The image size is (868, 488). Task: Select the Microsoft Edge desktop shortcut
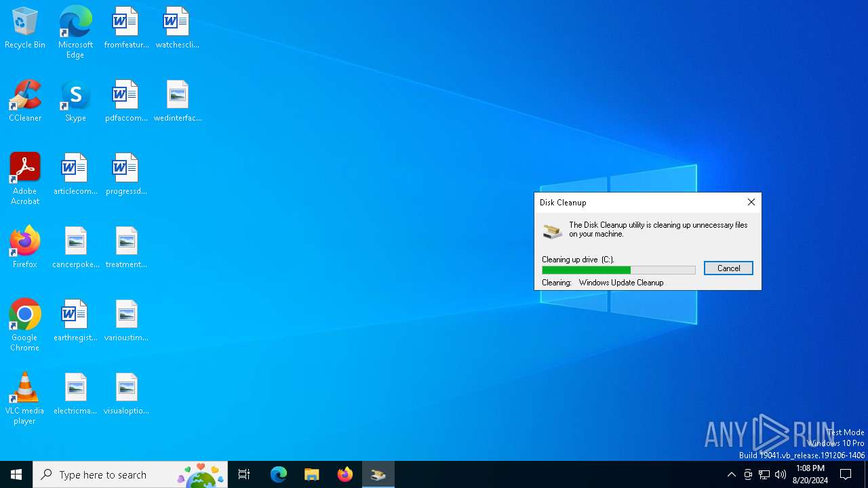75,32
